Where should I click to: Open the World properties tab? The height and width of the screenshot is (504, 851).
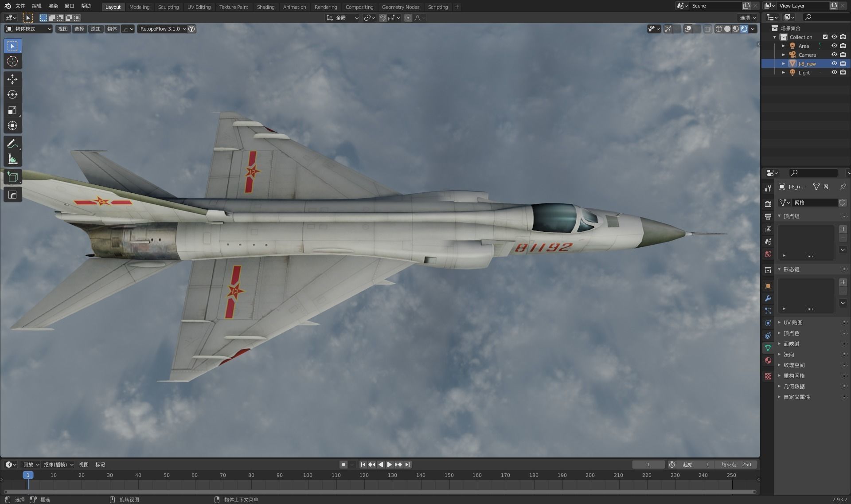pyautogui.click(x=768, y=254)
